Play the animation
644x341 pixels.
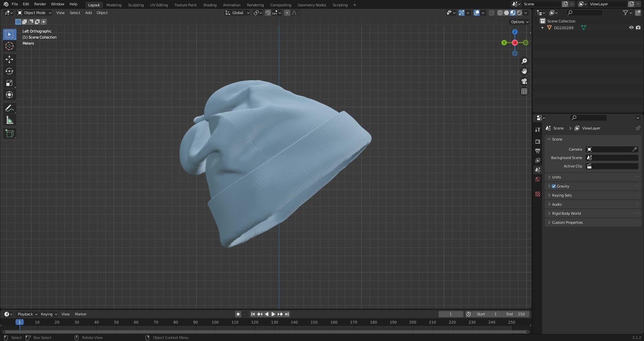point(273,314)
